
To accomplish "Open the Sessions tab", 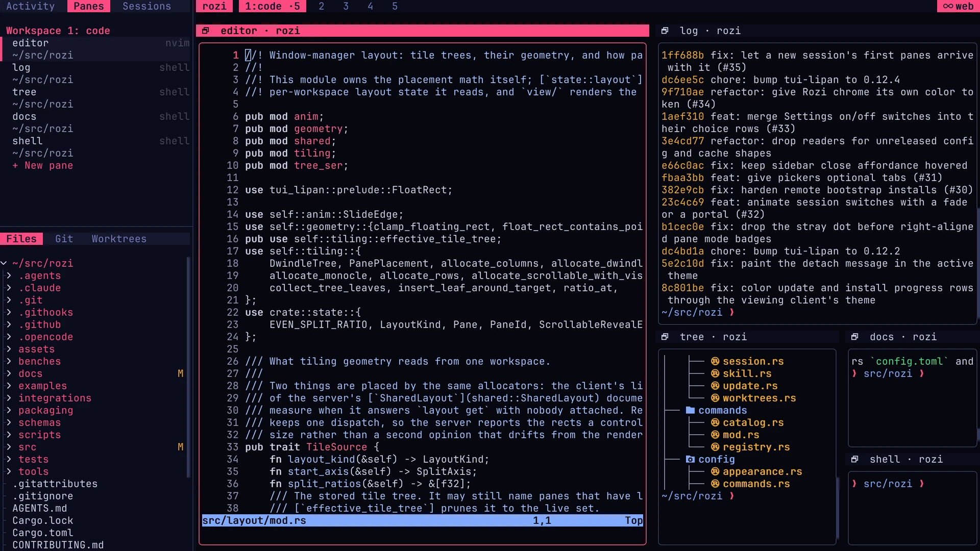I will pos(147,6).
